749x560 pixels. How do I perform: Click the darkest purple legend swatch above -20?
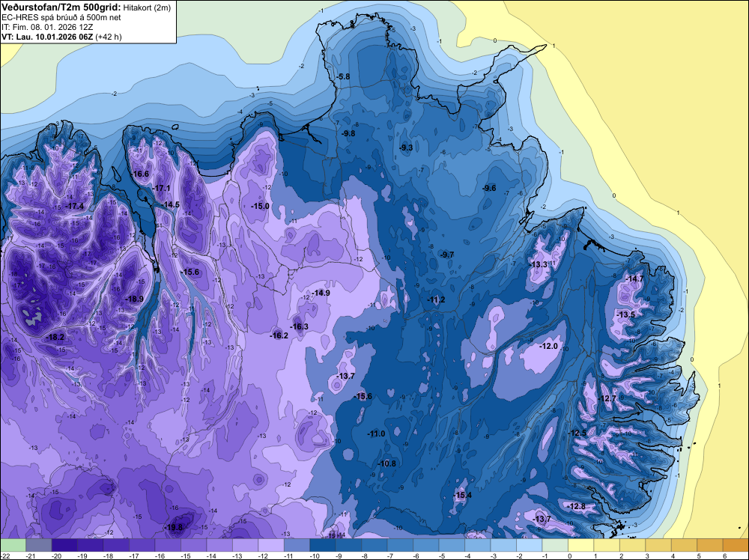pos(64,545)
